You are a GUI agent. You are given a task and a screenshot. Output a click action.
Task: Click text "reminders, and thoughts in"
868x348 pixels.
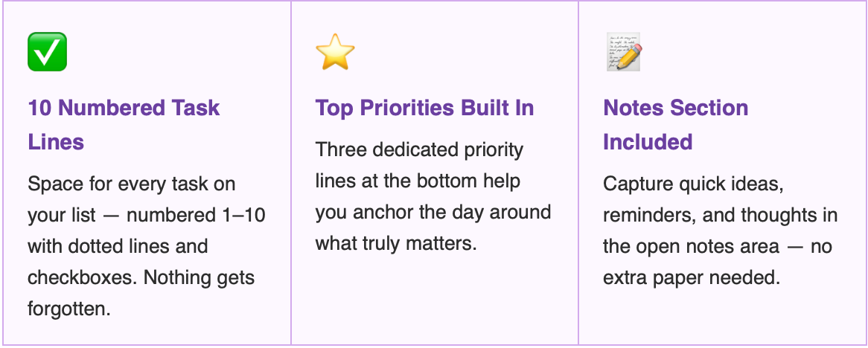pos(720,215)
